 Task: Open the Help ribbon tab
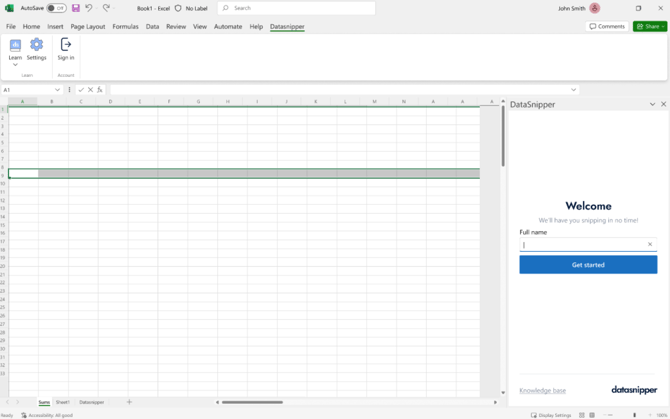tap(256, 26)
